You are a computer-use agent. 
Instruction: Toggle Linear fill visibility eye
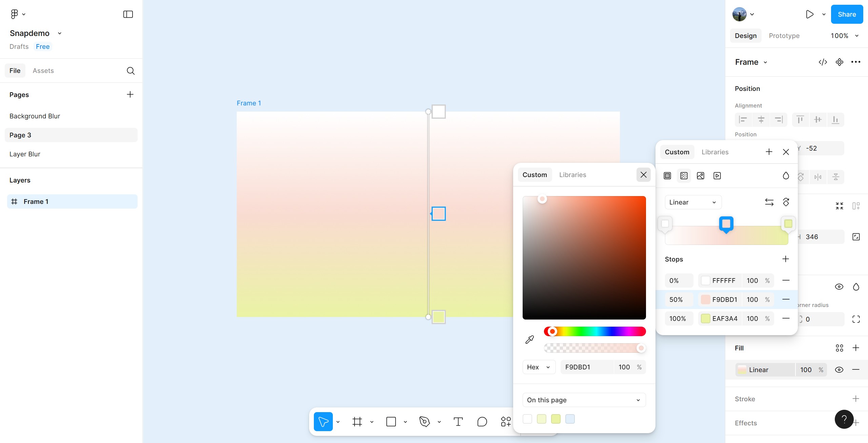pyautogui.click(x=839, y=370)
